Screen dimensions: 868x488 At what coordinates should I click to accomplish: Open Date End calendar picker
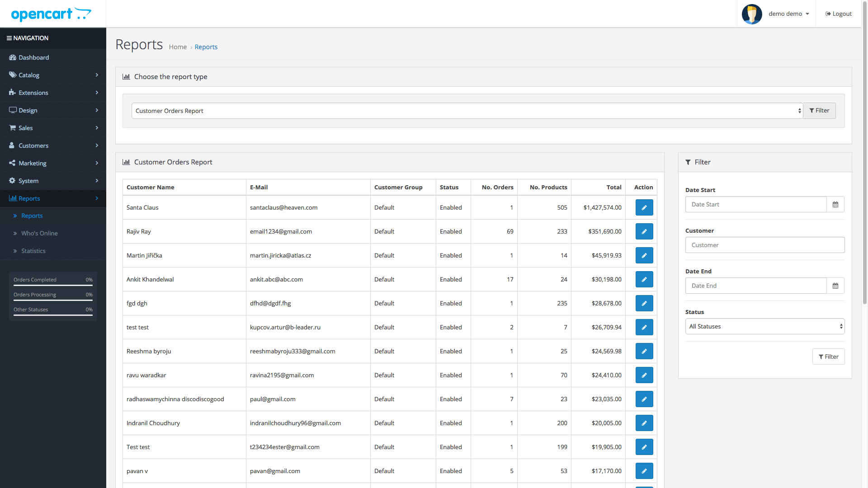[835, 286]
